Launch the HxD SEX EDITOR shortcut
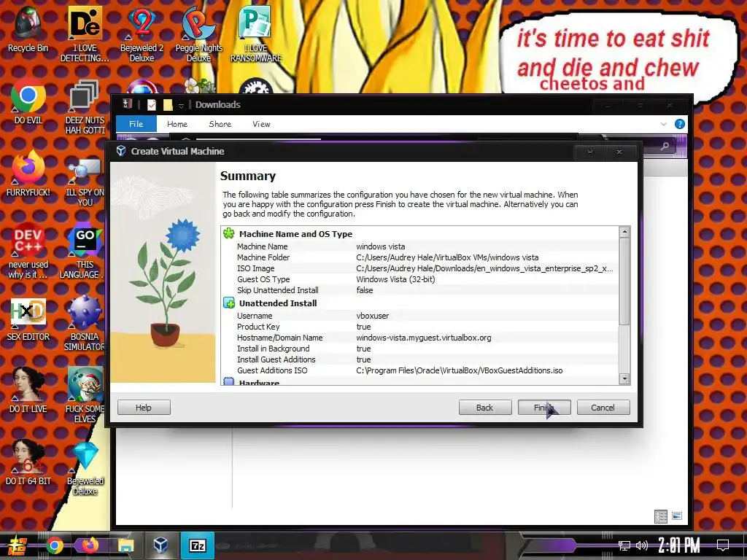Screen dimensions: 747x560 [x=28, y=319]
